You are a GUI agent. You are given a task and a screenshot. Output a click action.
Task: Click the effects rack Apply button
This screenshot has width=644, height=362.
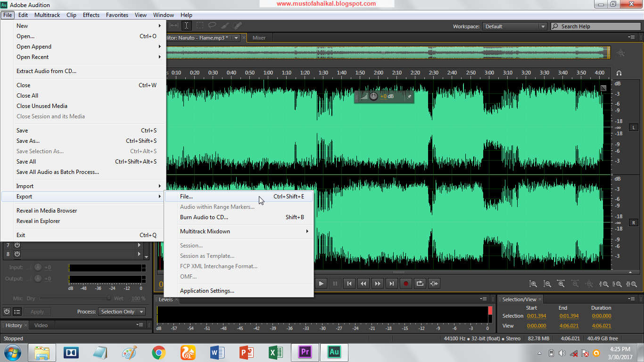tap(37, 312)
